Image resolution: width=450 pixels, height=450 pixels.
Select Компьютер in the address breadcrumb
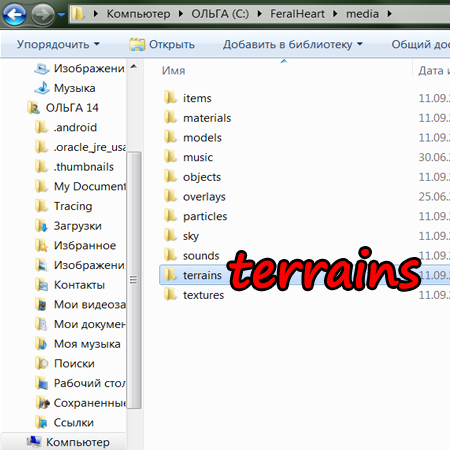pyautogui.click(x=138, y=14)
